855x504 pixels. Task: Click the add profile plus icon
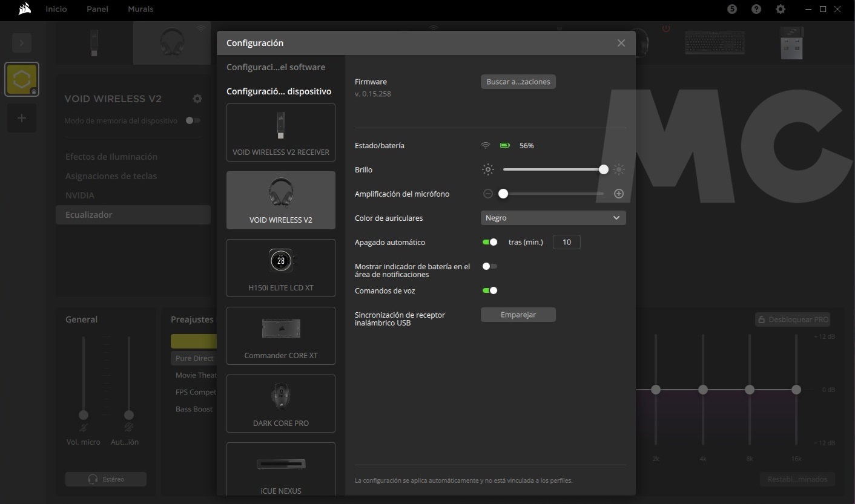coord(22,118)
